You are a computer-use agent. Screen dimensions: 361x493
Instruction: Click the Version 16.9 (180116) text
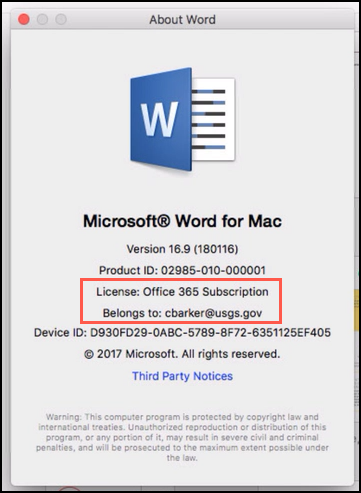point(182,249)
